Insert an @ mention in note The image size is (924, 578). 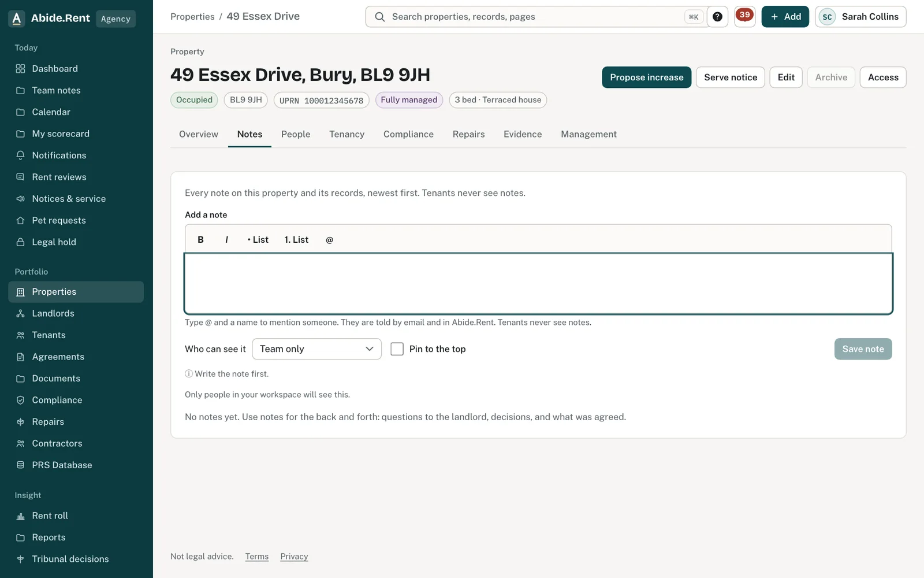tap(329, 239)
